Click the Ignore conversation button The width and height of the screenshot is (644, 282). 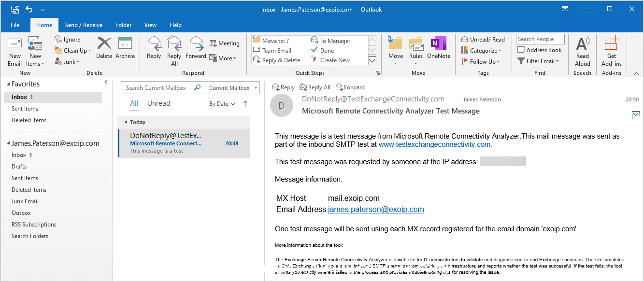click(x=68, y=40)
